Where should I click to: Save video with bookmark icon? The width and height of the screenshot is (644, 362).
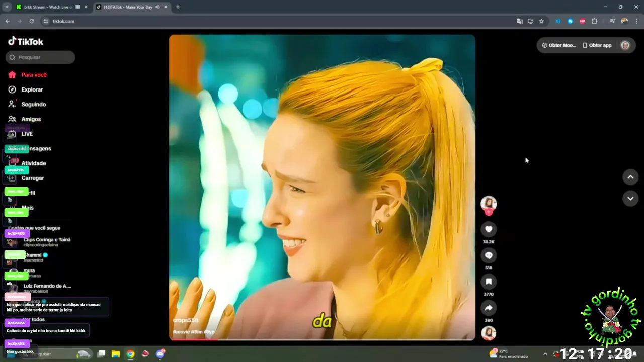[489, 282]
